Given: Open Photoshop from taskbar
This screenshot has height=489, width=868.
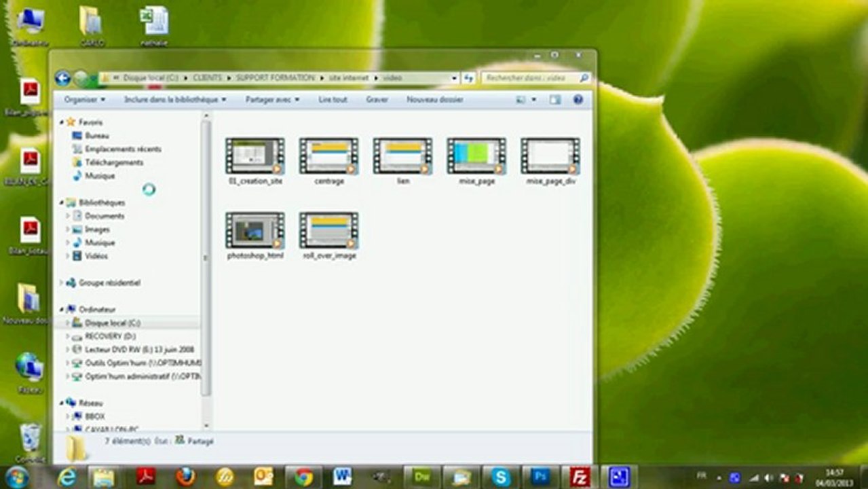Looking at the screenshot, I should [540, 477].
